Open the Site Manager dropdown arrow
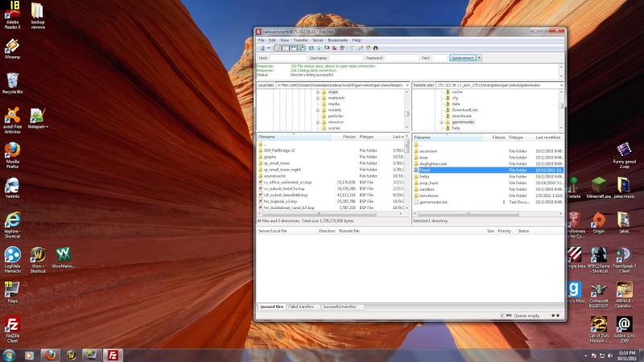The width and height of the screenshot is (644, 362). 269,48
